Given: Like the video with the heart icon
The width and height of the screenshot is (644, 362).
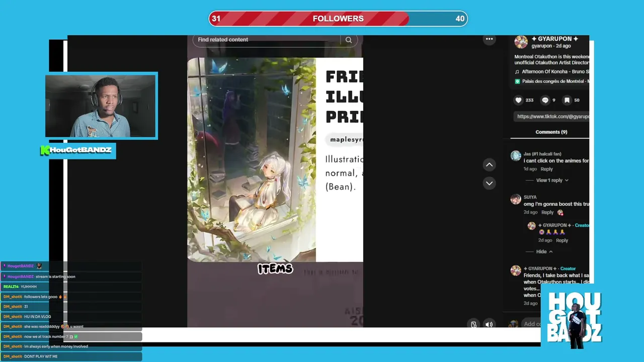Looking at the screenshot, I should pyautogui.click(x=518, y=100).
